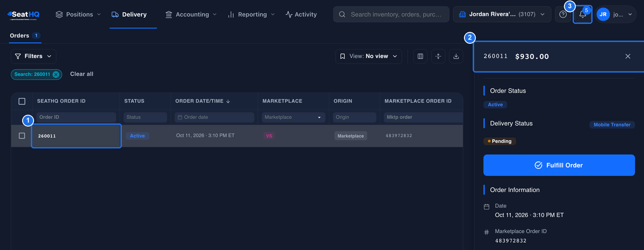
Task: Open the Positions menu
Action: tap(78, 14)
